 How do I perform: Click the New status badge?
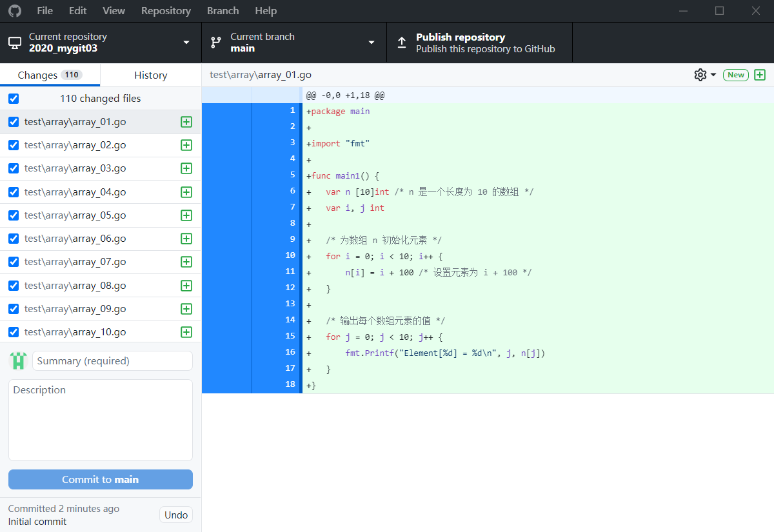click(736, 75)
